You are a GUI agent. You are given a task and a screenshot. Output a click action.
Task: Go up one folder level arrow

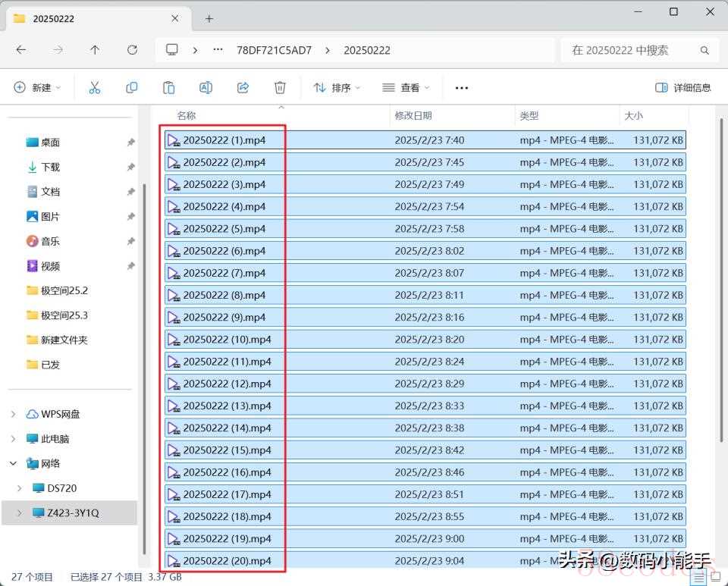pyautogui.click(x=95, y=50)
